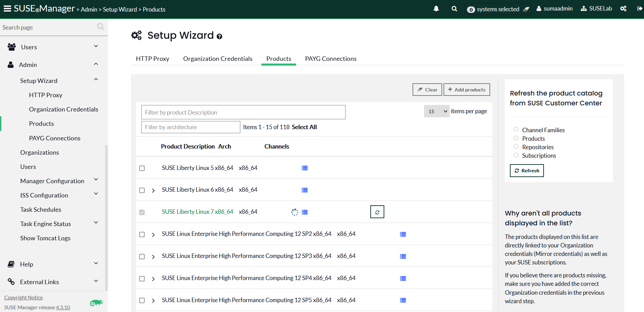Click the Refresh button

(527, 171)
